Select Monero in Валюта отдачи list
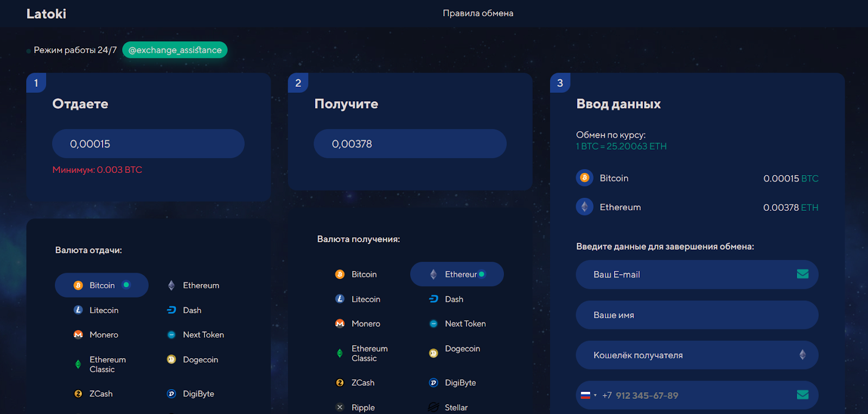Screen dimensions: 868x414 click(x=96, y=334)
